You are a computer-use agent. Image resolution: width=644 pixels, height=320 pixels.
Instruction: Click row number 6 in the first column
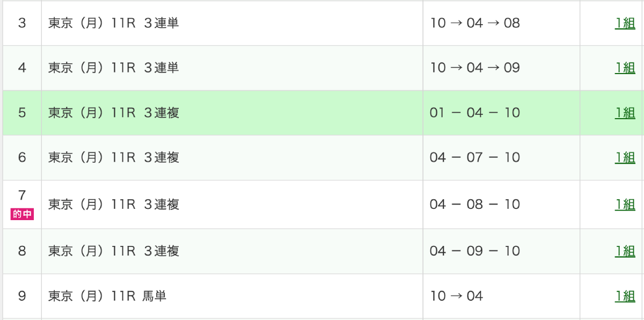pyautogui.click(x=22, y=157)
